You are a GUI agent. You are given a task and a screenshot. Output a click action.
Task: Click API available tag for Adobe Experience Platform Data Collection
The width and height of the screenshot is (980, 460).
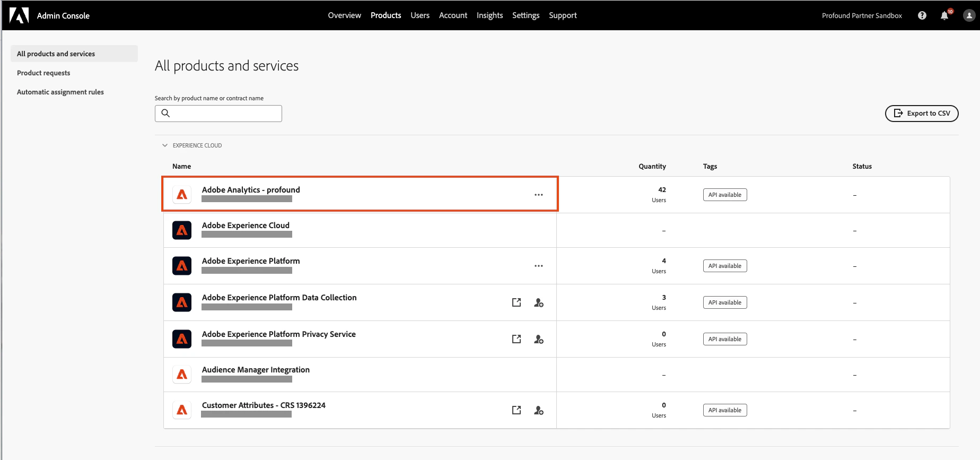pyautogui.click(x=725, y=302)
